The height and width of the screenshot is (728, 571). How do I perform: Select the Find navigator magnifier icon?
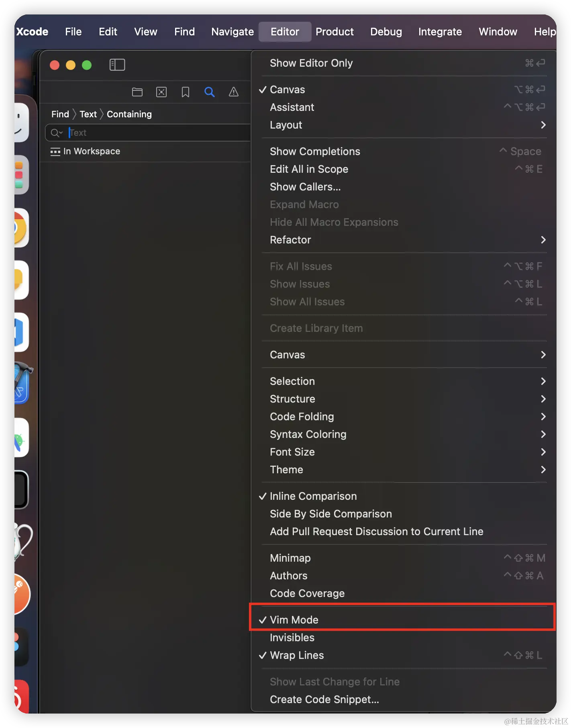pos(209,92)
